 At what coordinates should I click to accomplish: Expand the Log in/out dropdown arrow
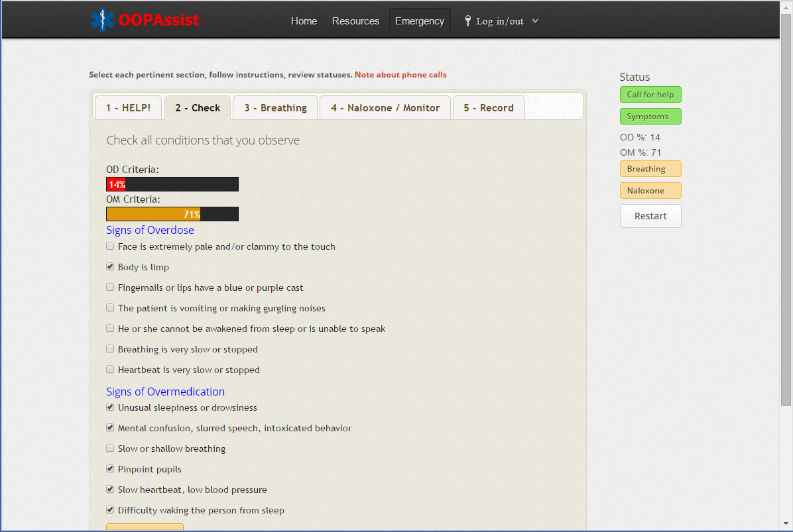536,21
